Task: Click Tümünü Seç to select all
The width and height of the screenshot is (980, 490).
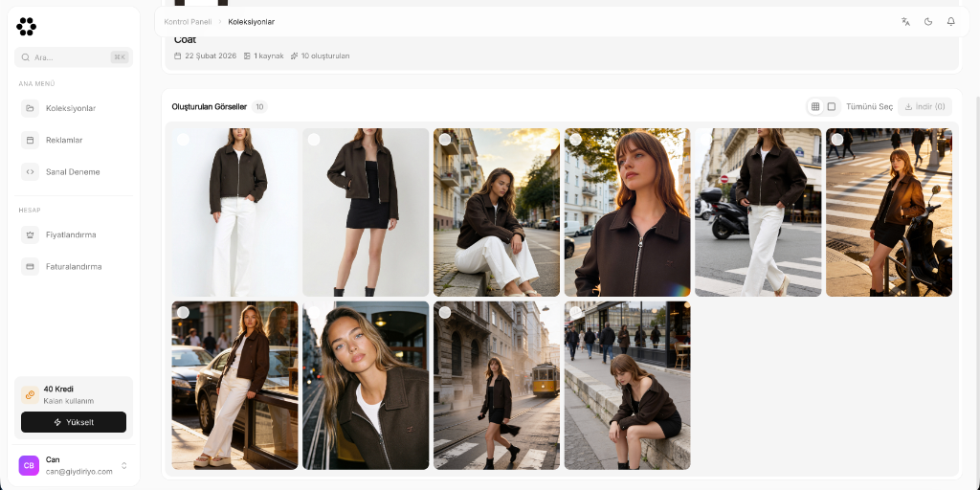Action: 869,106
